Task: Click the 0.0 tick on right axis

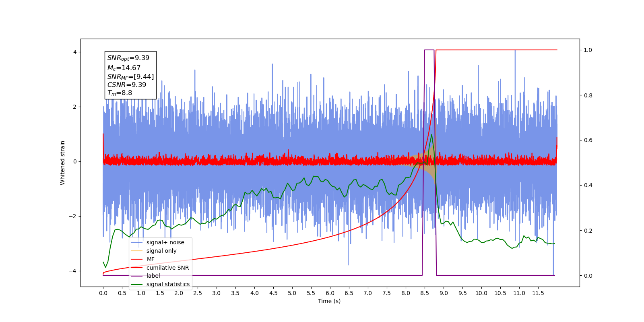Action: pyautogui.click(x=588, y=276)
